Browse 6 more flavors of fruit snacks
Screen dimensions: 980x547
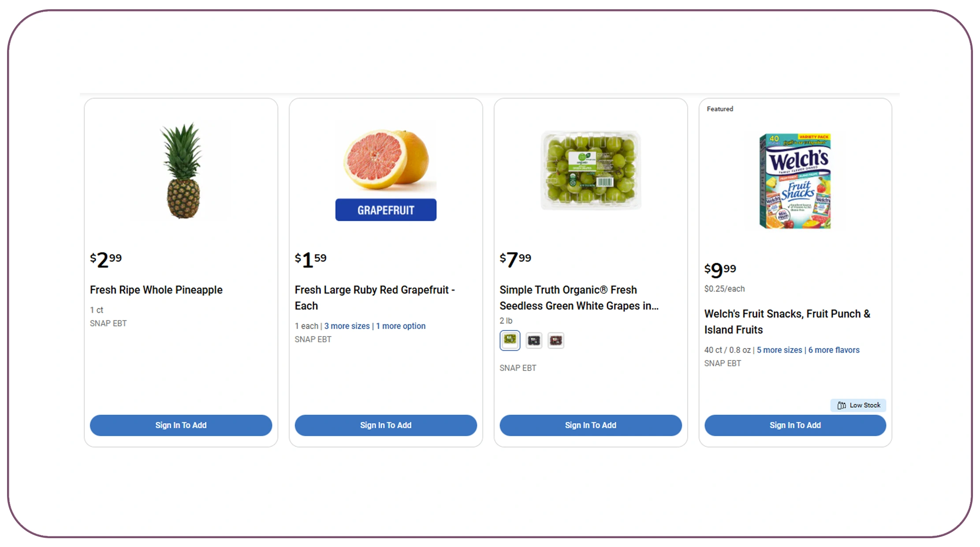(834, 350)
